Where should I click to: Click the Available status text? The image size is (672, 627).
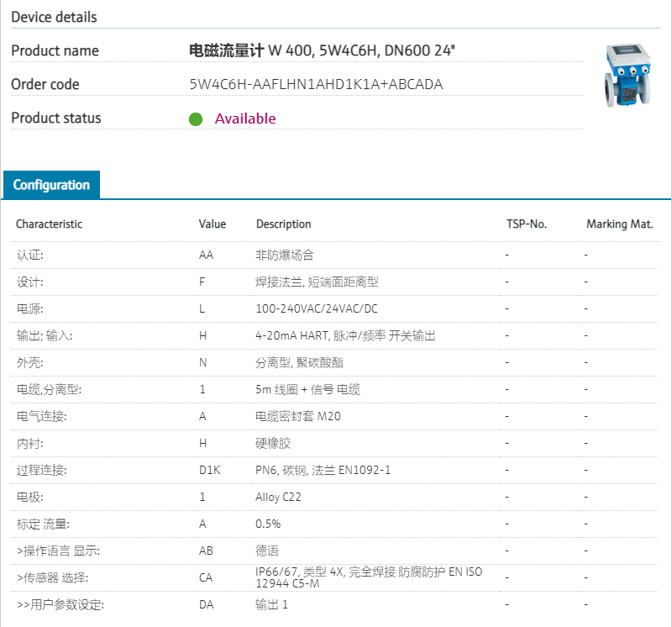click(244, 119)
